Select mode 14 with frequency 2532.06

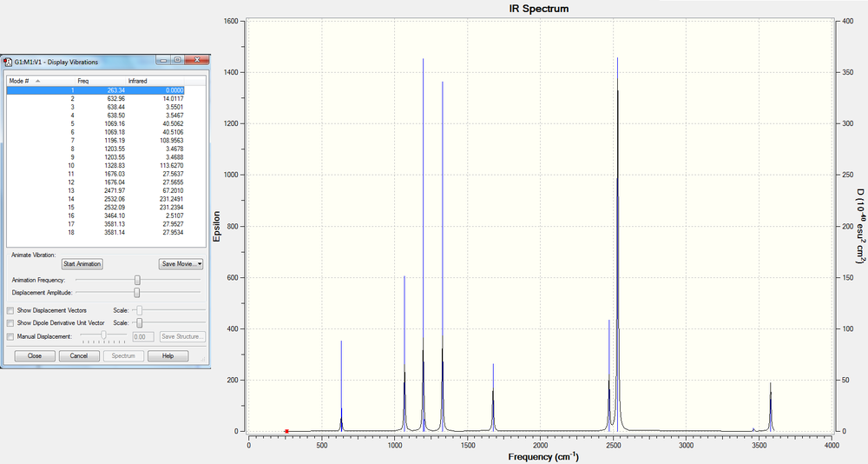(95, 198)
